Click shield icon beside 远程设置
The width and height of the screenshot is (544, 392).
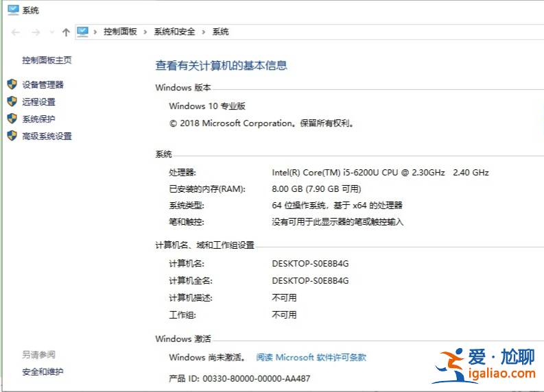[12, 101]
